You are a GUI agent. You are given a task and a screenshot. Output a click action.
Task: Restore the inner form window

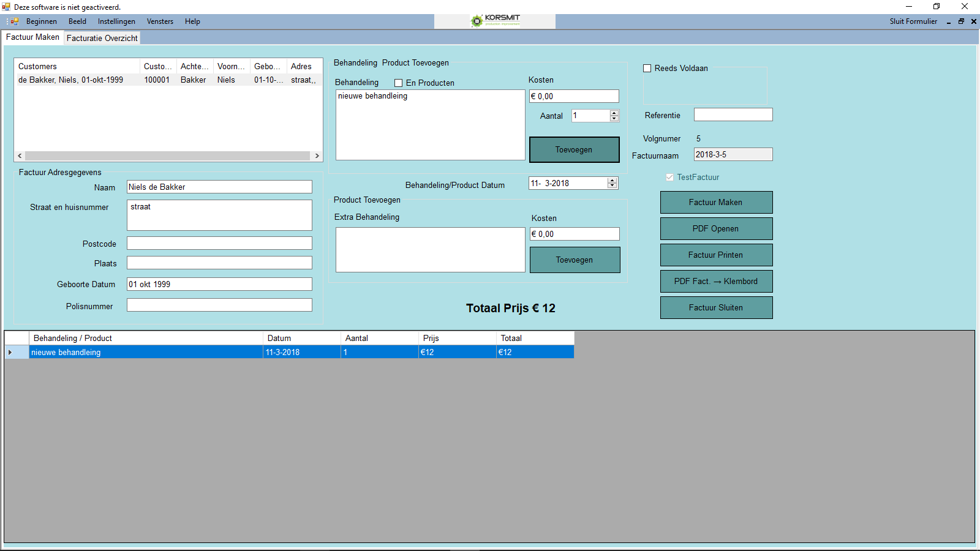coord(961,21)
